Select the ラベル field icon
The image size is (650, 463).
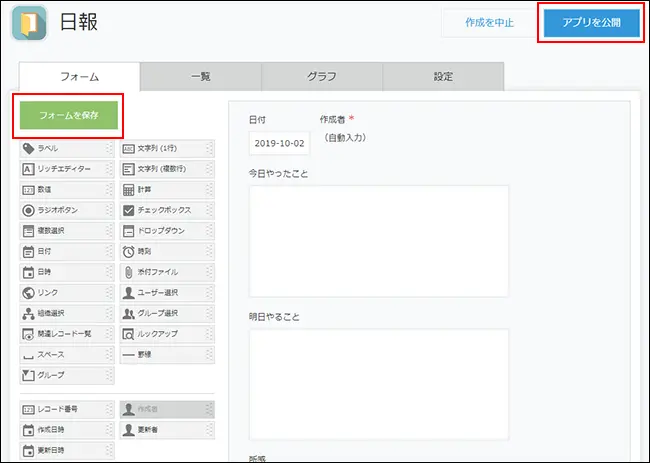click(x=29, y=148)
